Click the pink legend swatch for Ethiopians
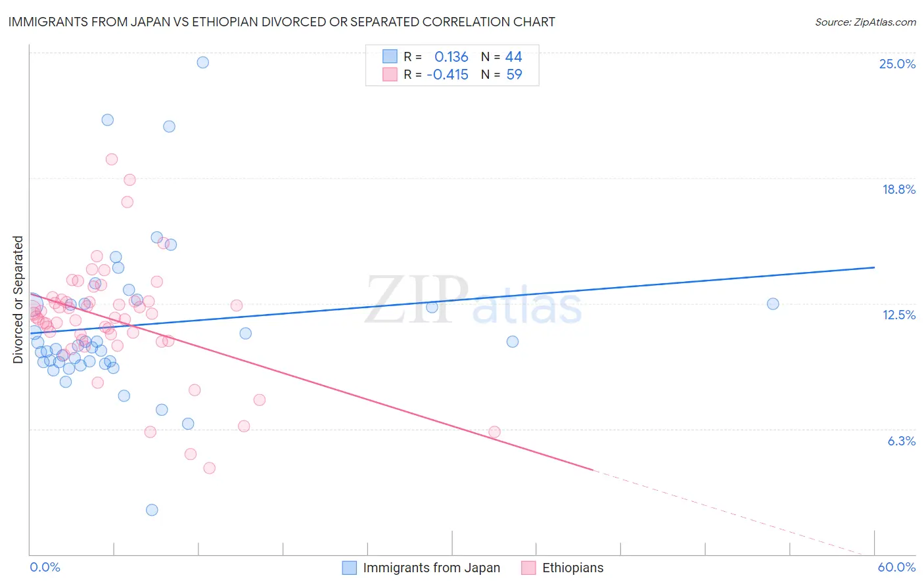 [528, 568]
